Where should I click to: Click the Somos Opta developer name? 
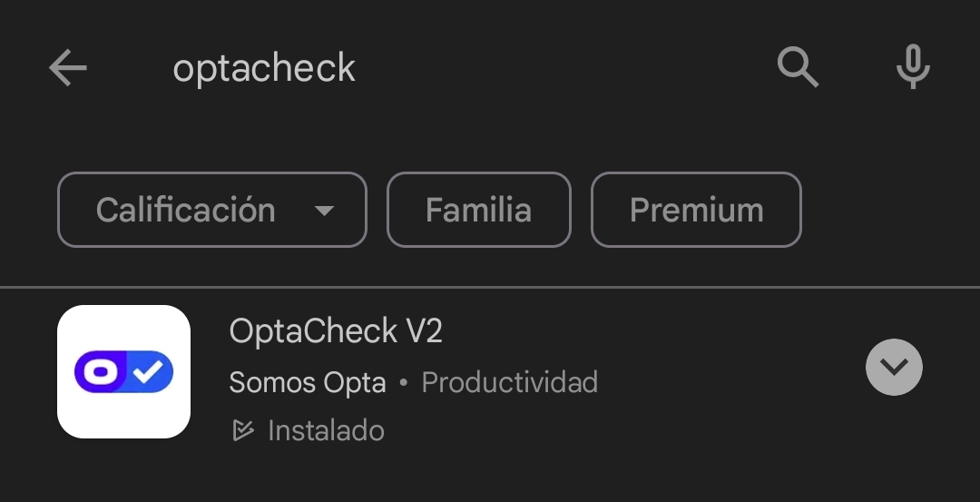(x=308, y=382)
